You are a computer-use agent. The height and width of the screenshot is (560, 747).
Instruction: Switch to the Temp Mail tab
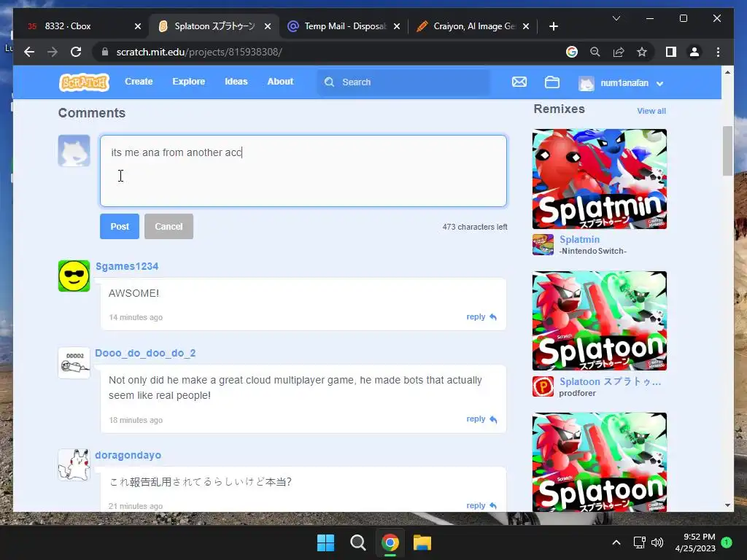pos(345,26)
